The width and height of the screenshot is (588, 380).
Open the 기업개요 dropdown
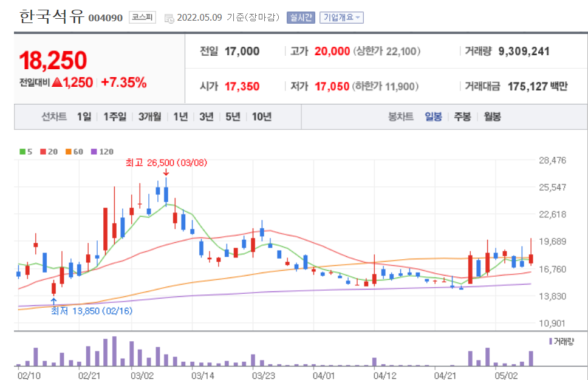[x=341, y=18]
